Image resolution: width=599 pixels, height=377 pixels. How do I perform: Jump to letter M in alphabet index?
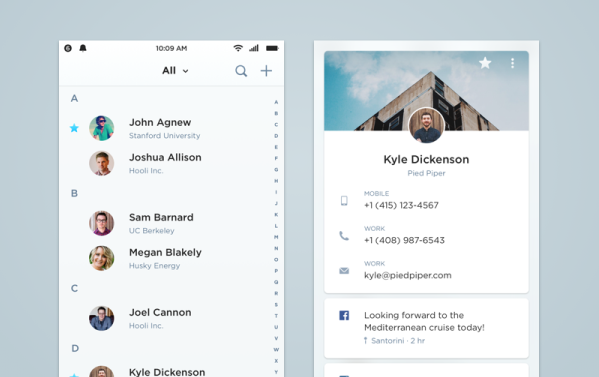tap(276, 237)
